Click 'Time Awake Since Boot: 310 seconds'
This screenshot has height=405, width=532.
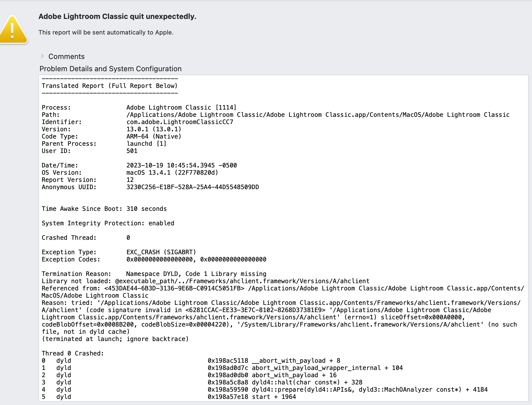tap(104, 209)
